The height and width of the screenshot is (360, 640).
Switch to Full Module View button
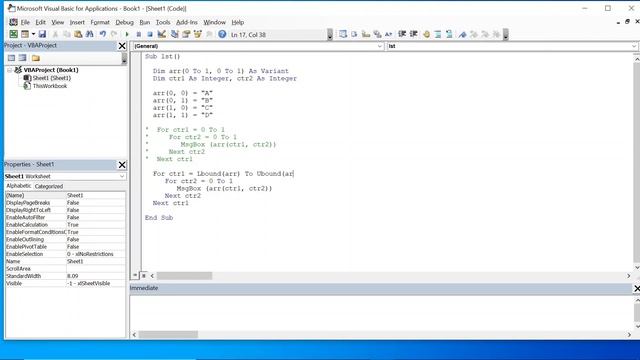coord(144,276)
